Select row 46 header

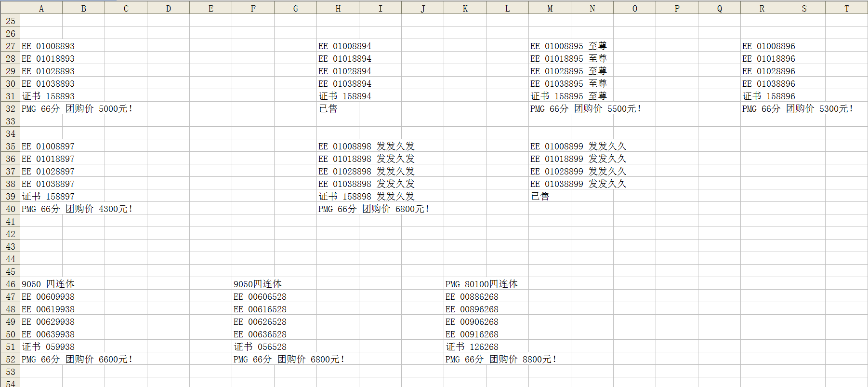pyautogui.click(x=10, y=284)
